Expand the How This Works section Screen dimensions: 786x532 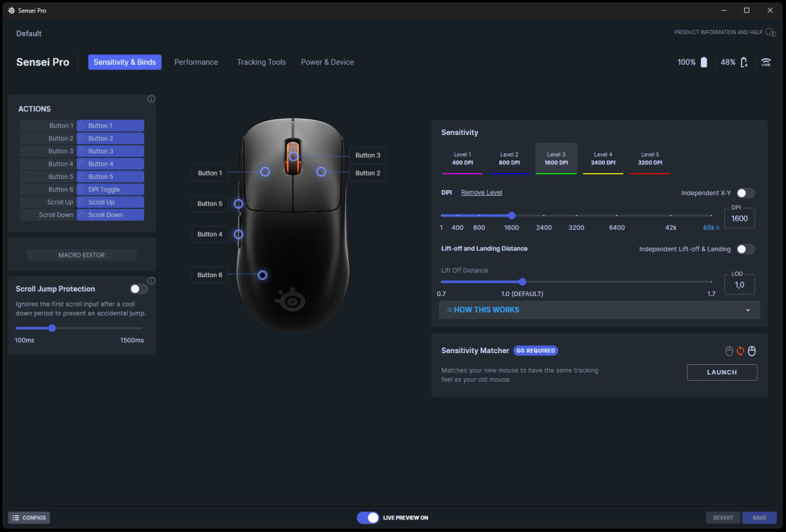tap(599, 310)
